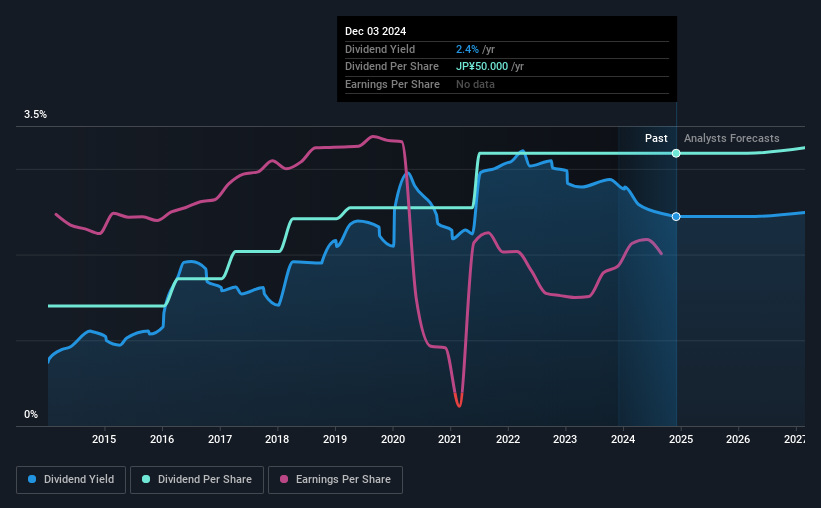Toggle the Earnings Per Share legend series
Viewport: 821px width, 508px height.
pyautogui.click(x=335, y=480)
